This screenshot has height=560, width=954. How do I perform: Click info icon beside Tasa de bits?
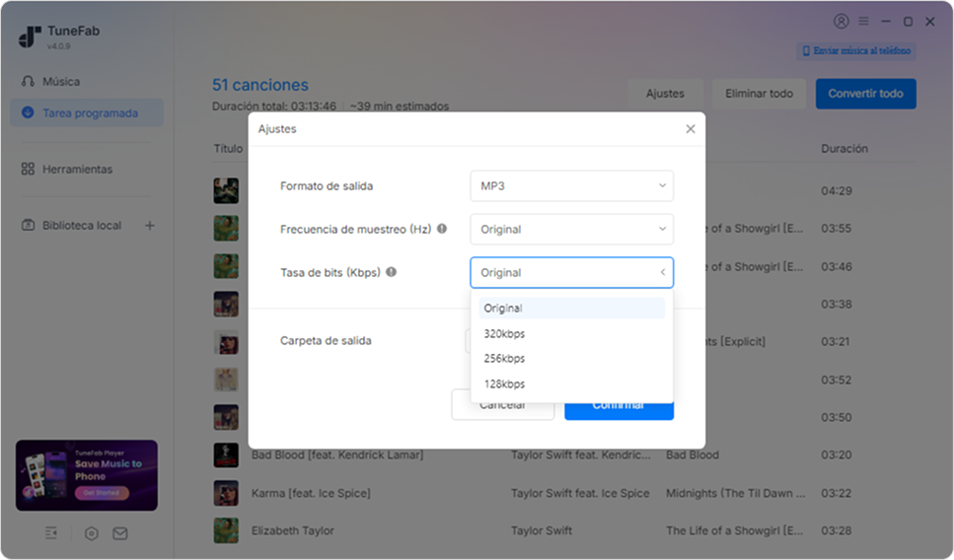[x=392, y=272]
